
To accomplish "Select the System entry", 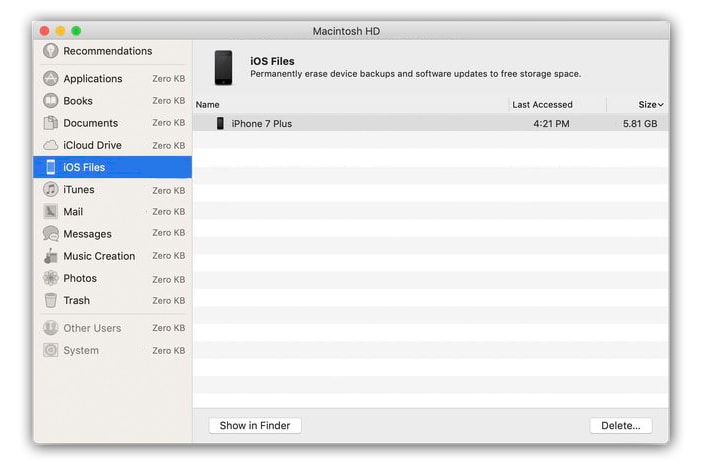I will tap(112, 350).
